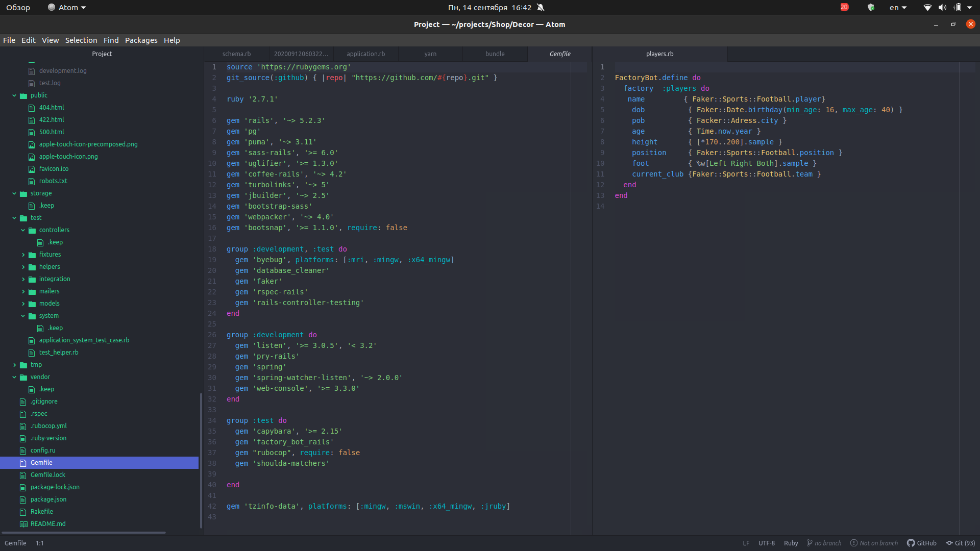Collapse the storage folder chevron

tap(14, 193)
